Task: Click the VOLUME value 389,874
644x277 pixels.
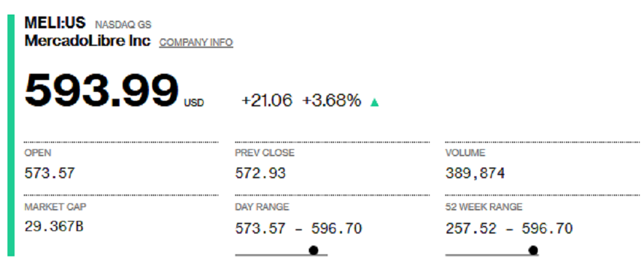Action: point(475,173)
